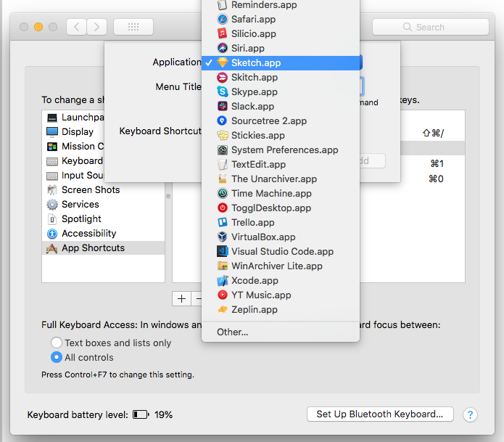Pick the VirtualBox.app cube icon
This screenshot has height=442, width=504.
222,237
